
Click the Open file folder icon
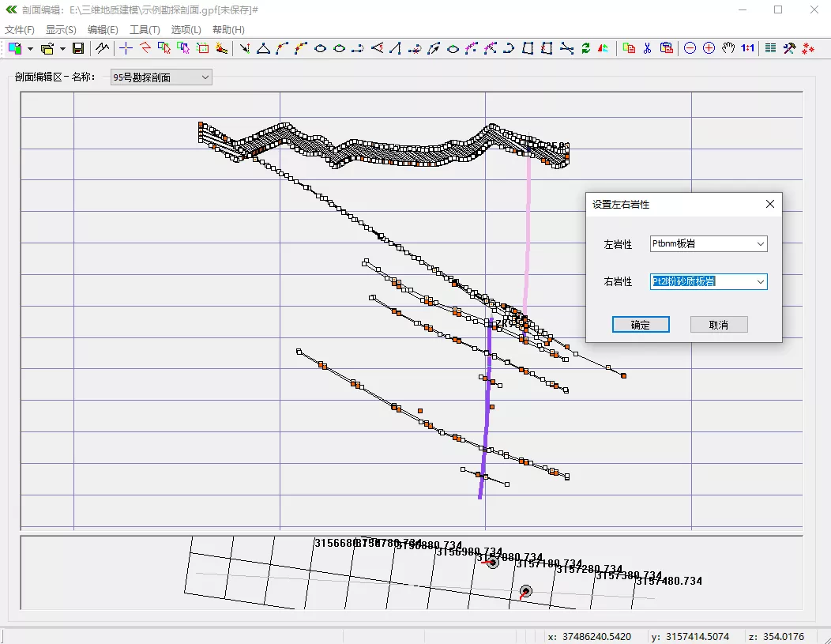pyautogui.click(x=47, y=48)
